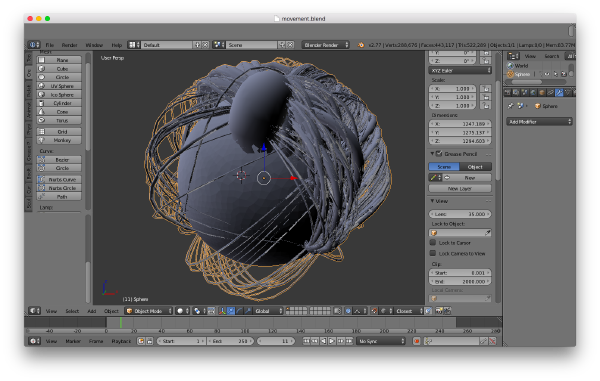Toggle the Grease Pencil panel checkbox

[439, 153]
